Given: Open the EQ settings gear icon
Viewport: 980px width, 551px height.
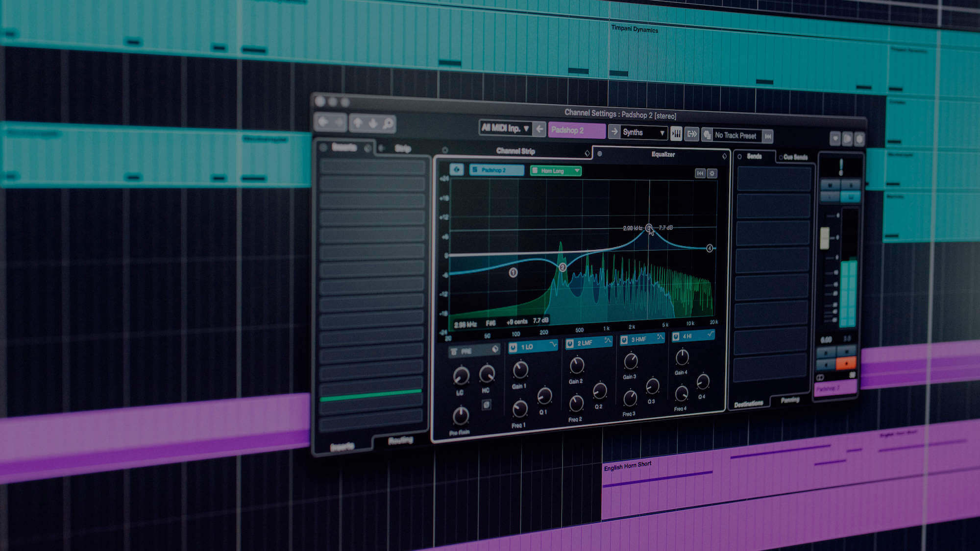Looking at the screenshot, I should tap(713, 172).
